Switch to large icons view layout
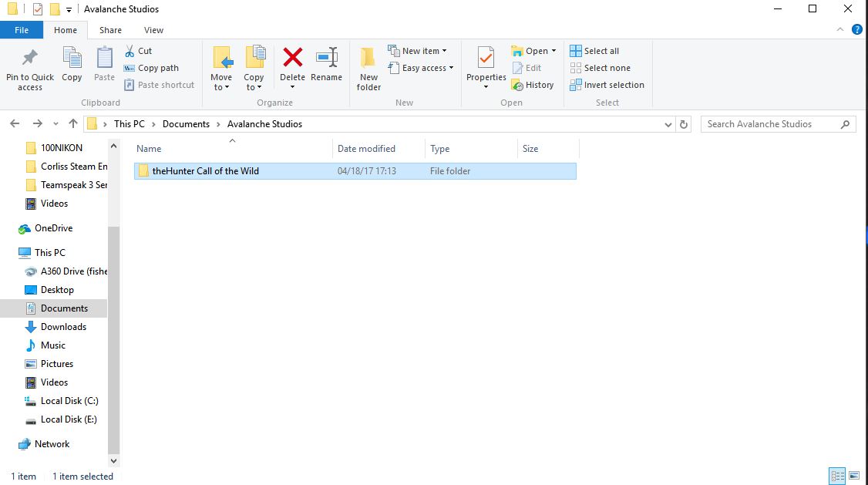 point(854,476)
